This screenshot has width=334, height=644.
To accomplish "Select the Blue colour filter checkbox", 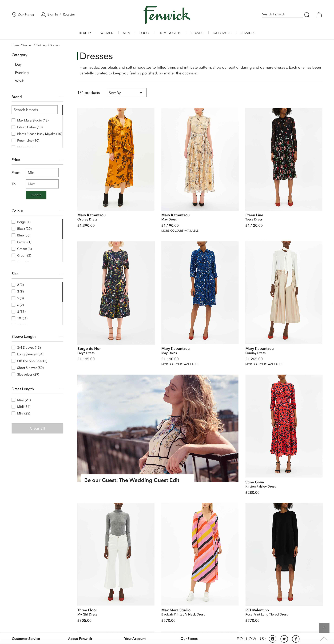I will click(14, 235).
